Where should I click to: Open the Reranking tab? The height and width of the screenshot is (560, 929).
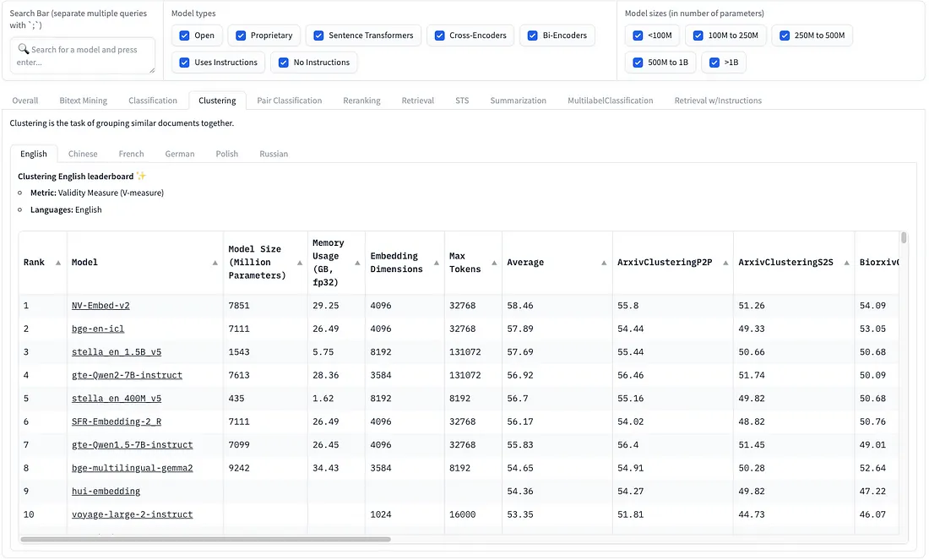click(361, 101)
